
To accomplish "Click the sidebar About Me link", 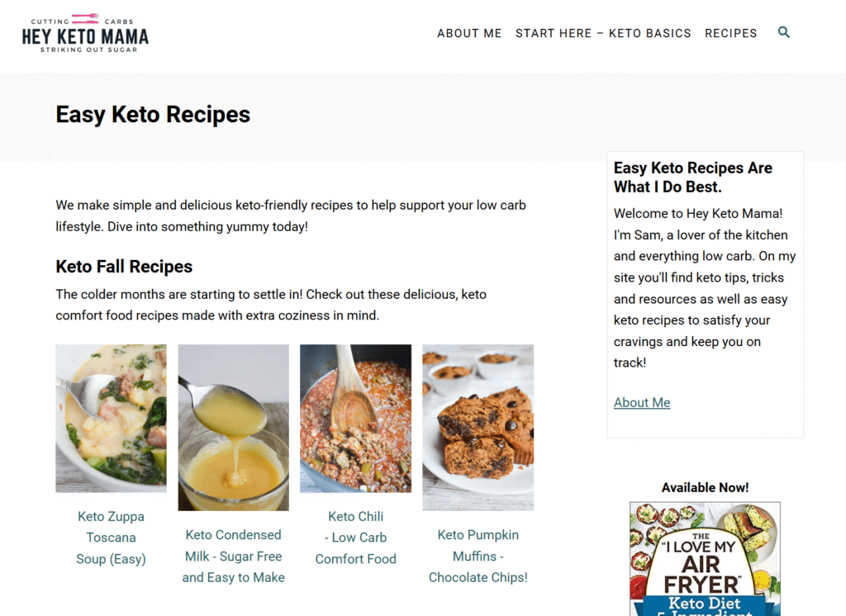I will (x=642, y=403).
